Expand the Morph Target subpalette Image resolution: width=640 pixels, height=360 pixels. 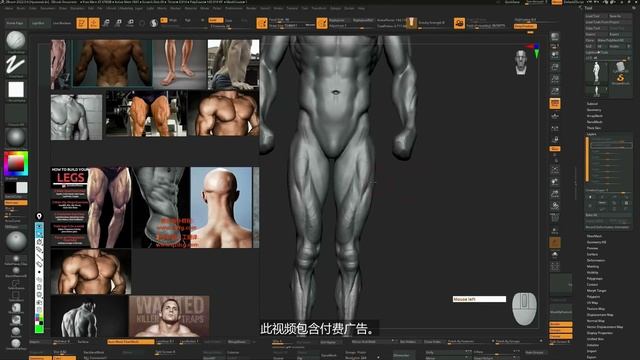[x=596, y=291]
